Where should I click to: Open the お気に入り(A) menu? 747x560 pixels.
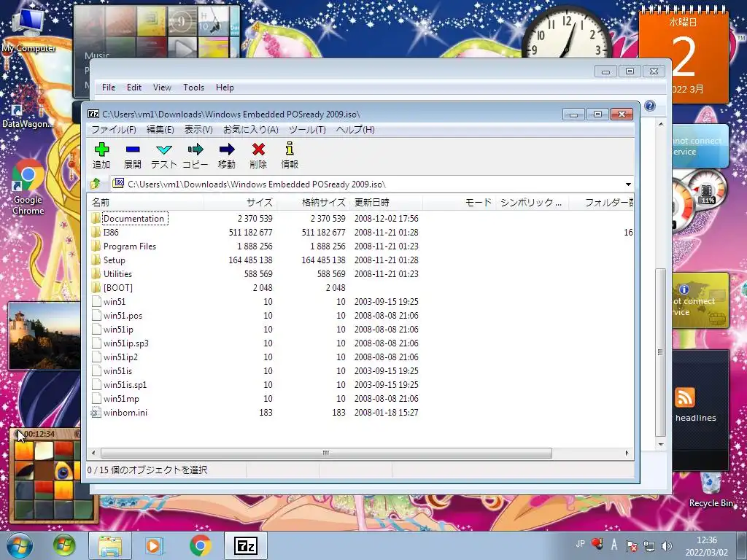(x=251, y=130)
